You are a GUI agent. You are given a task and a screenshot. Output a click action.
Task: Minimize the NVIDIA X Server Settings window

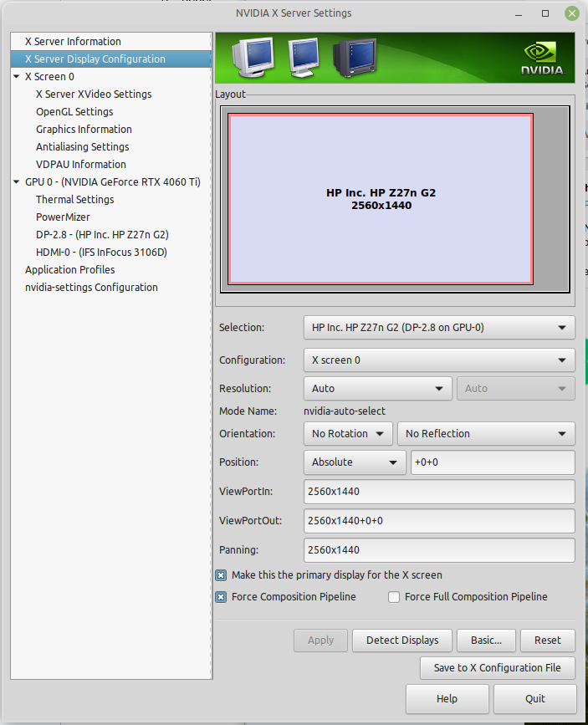[x=519, y=14]
